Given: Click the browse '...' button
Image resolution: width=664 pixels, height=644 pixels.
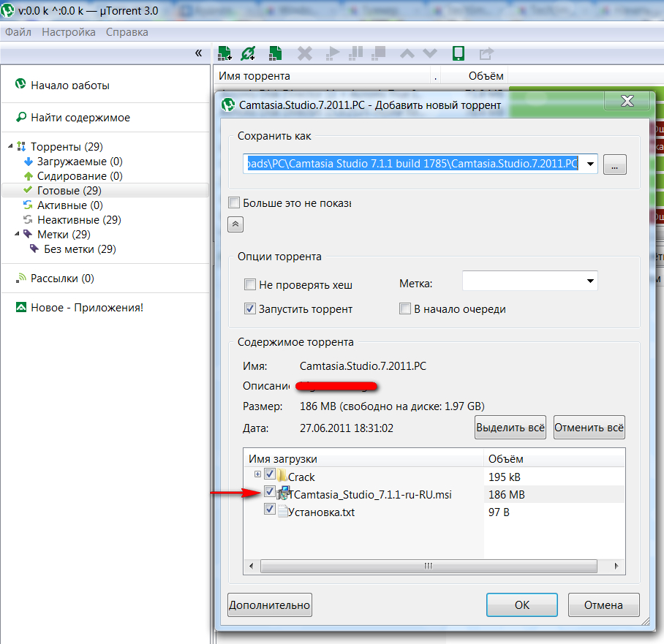Looking at the screenshot, I should click(614, 164).
